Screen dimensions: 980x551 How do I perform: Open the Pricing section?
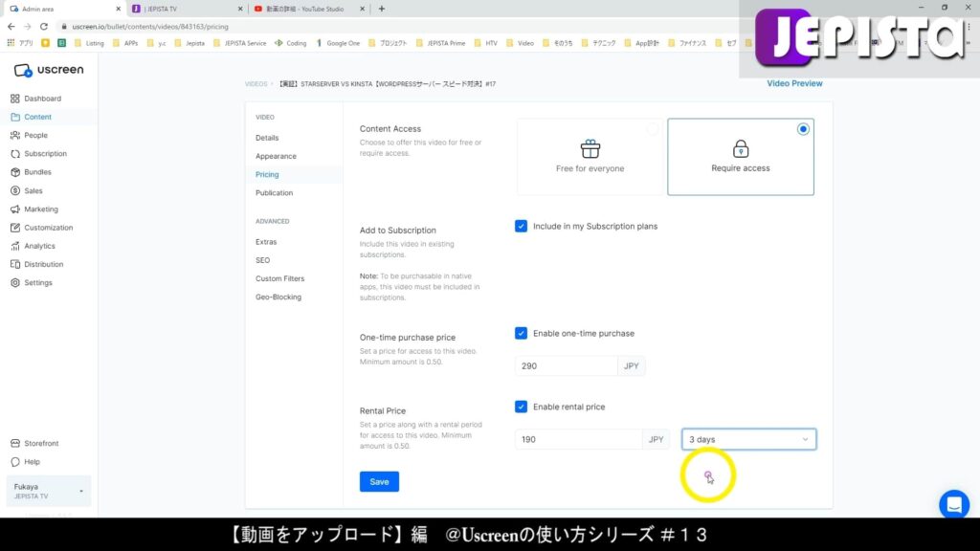(267, 174)
